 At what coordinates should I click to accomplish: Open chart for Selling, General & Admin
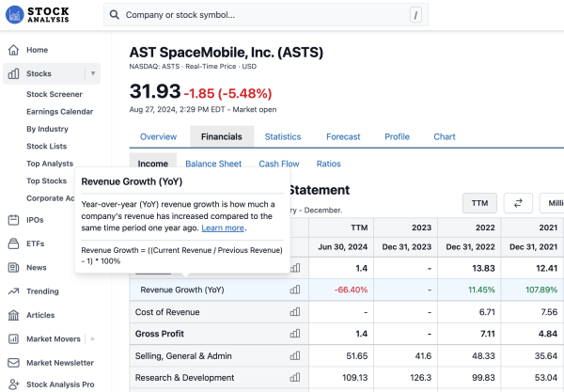(x=295, y=355)
